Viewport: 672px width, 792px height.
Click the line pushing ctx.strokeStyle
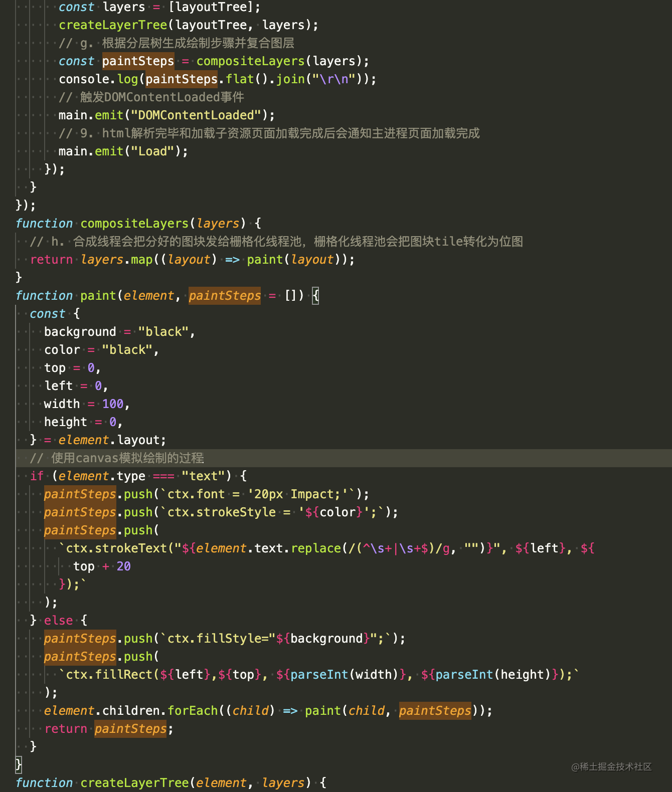click(x=221, y=512)
